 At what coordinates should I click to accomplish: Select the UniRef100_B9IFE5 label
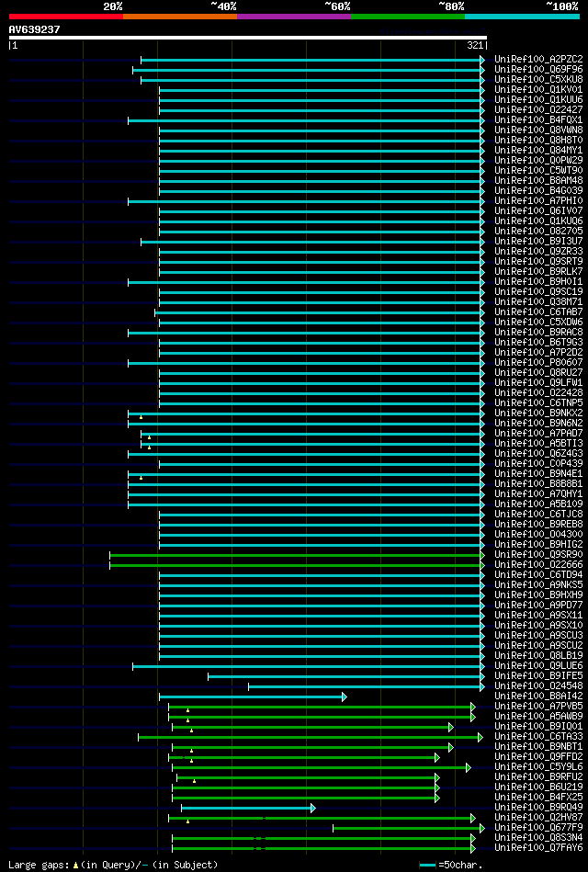[538, 676]
